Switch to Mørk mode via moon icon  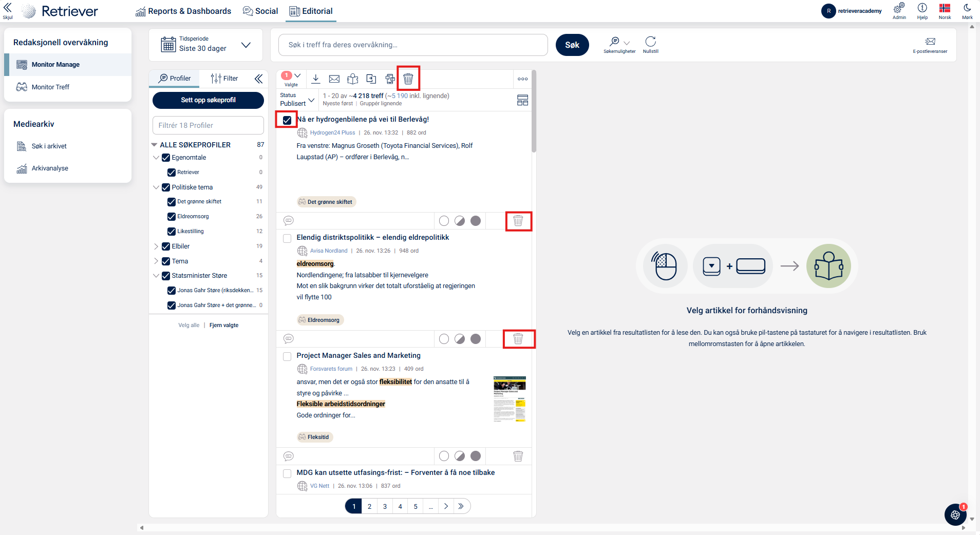pos(967,8)
